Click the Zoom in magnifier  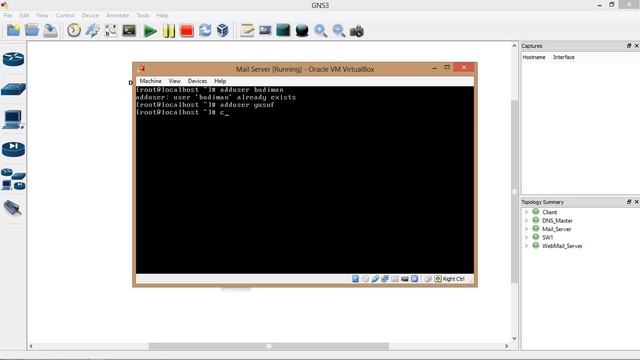(320, 31)
